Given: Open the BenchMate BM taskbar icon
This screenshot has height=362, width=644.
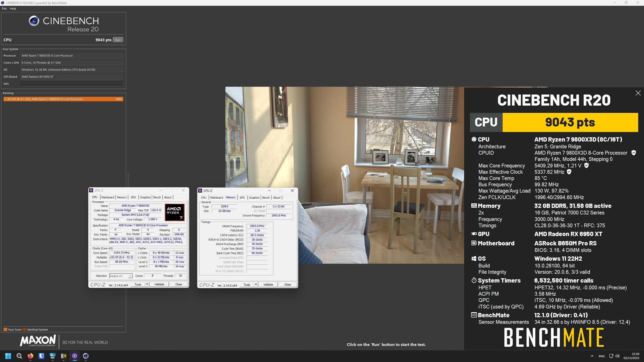Looking at the screenshot, I should tap(64, 356).
